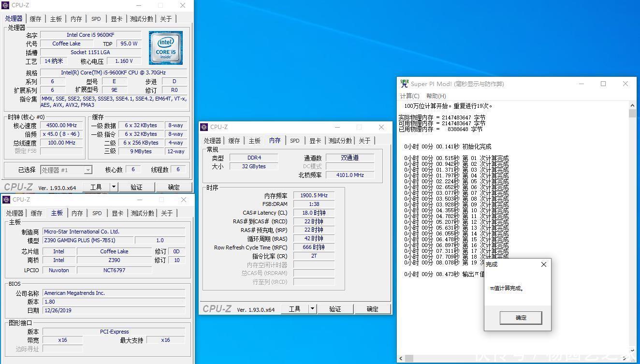Click the Z390 GAMING PLUS (MS-7B51) model field

coord(87,240)
